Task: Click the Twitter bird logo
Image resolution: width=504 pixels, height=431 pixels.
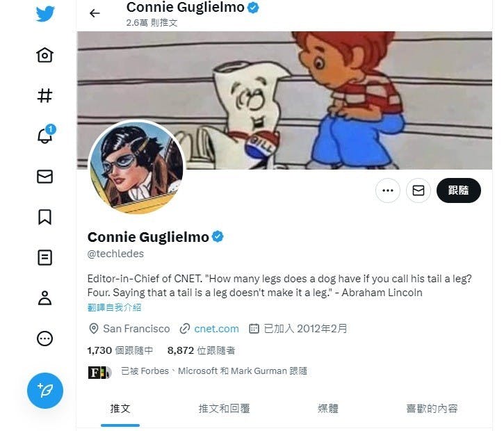Action: click(45, 14)
